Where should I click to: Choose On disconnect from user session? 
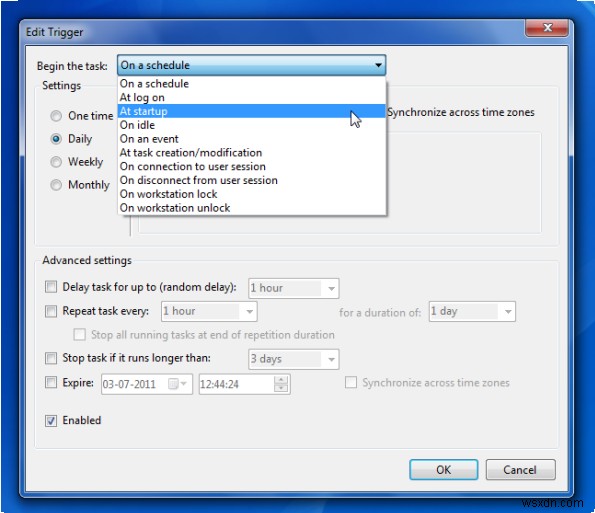252,180
